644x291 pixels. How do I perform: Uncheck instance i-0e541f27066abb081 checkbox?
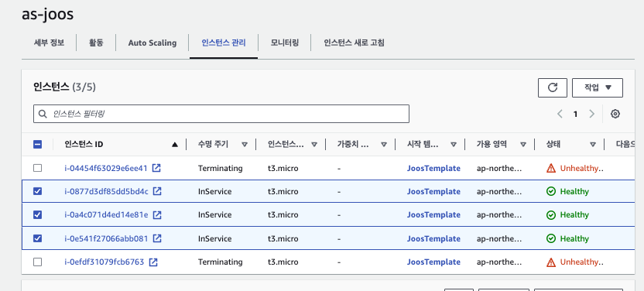pyautogui.click(x=37, y=238)
